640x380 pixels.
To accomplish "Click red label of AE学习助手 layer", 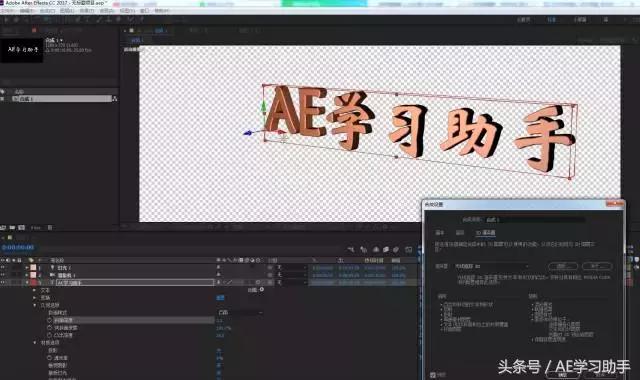I will click(33, 282).
